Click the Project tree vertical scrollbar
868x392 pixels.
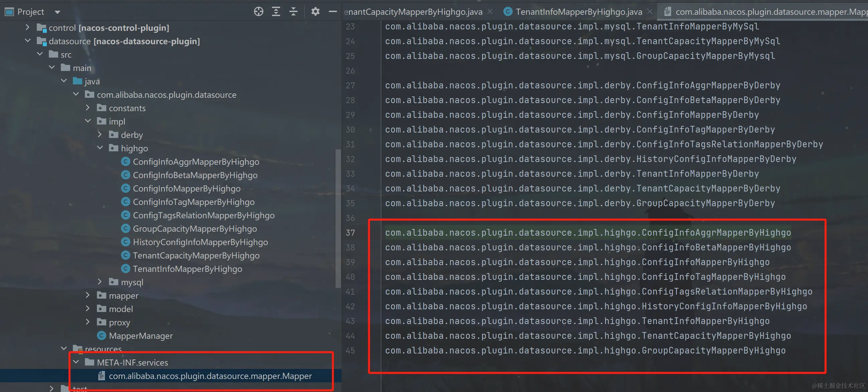338,219
